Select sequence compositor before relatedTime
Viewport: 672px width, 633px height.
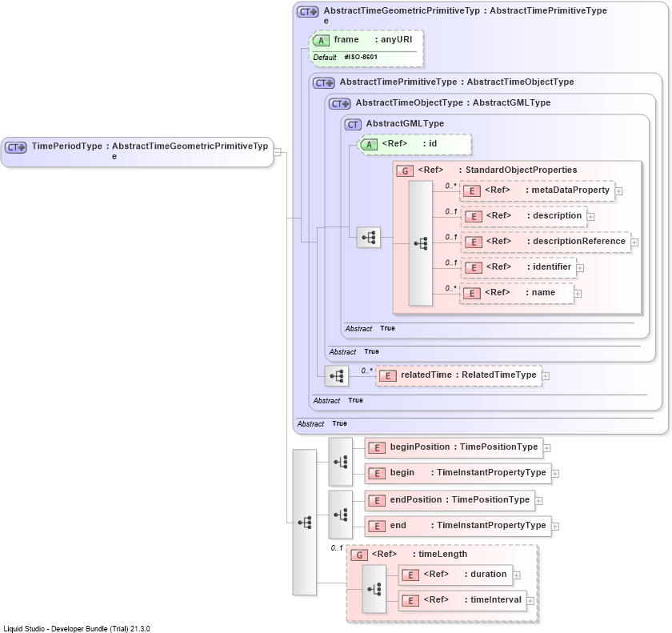(337, 376)
